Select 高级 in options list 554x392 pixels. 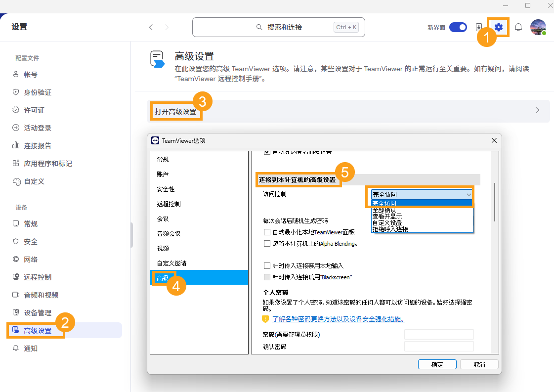coord(199,278)
